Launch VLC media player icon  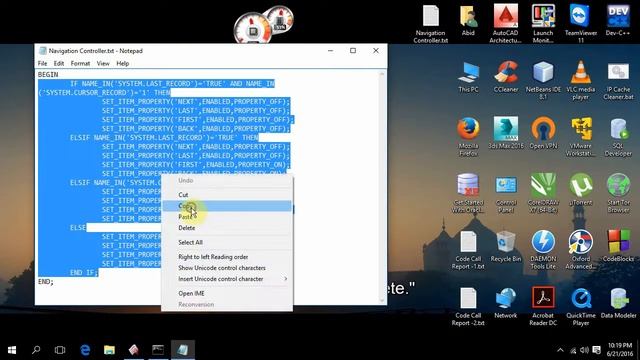[580, 80]
